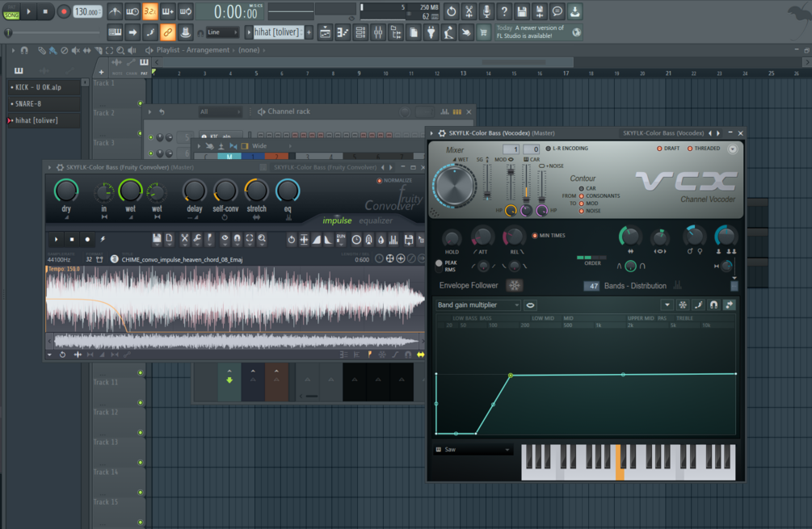
Task: Click the scissors edit icon in Convolver
Action: tap(184, 239)
